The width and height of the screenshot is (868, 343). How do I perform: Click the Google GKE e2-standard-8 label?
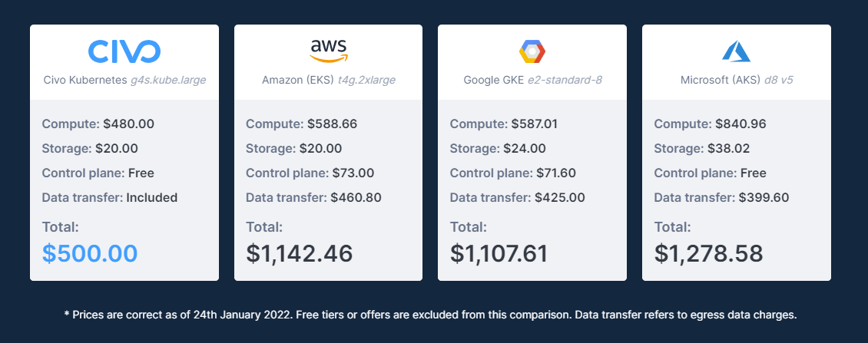(x=532, y=81)
